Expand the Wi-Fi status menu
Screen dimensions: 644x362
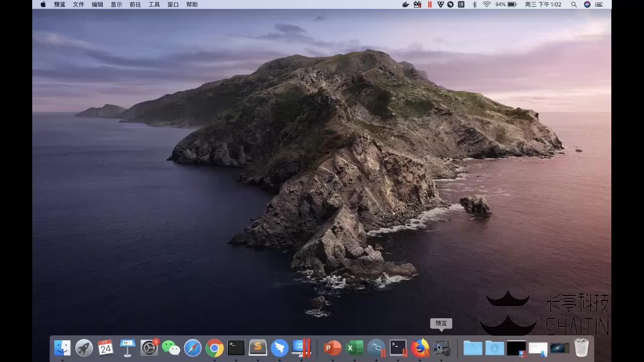(487, 5)
